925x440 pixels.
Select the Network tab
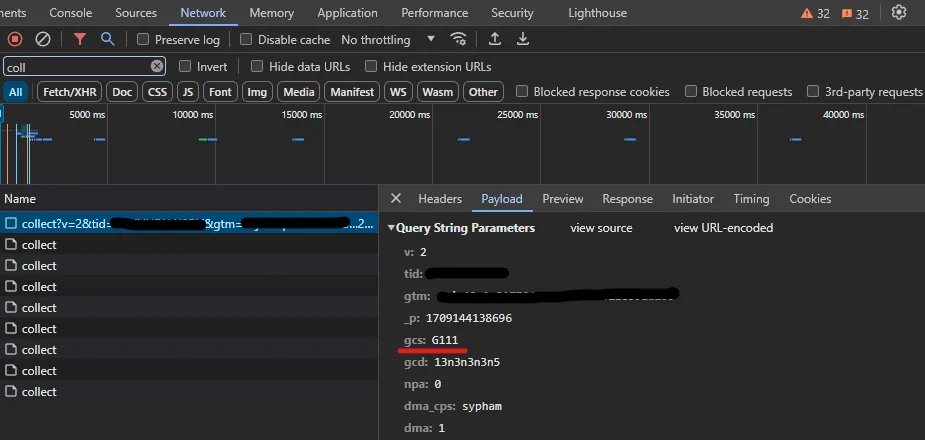(203, 12)
